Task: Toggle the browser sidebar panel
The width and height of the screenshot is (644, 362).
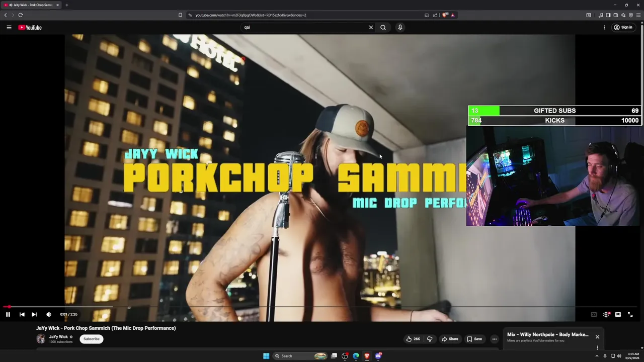Action: coord(608,15)
